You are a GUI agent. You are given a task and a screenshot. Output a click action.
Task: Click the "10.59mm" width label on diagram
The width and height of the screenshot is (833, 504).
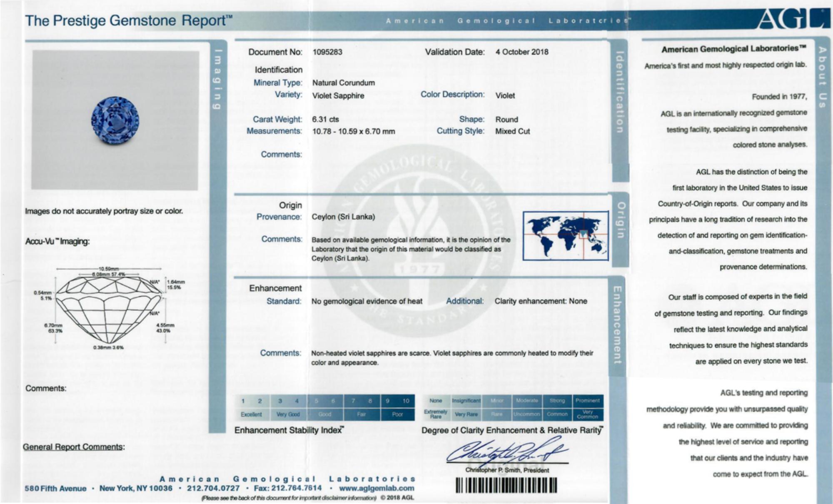pyautogui.click(x=108, y=269)
